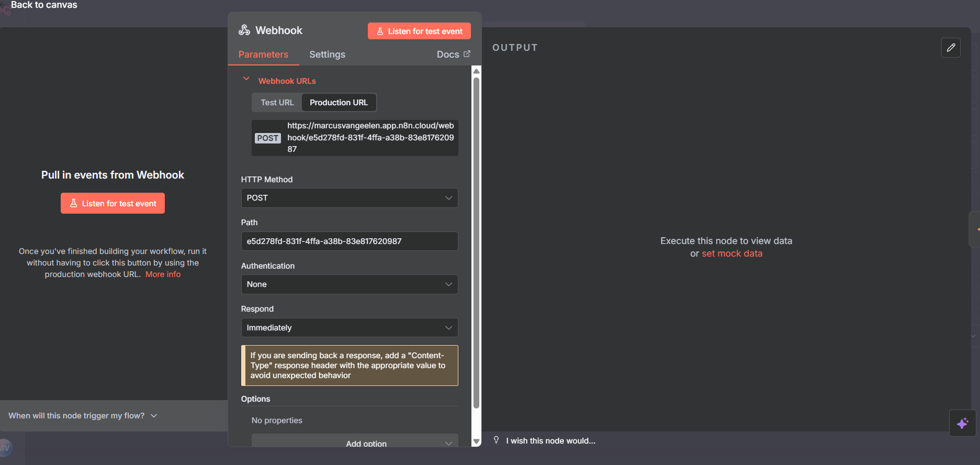Image resolution: width=980 pixels, height=465 pixels.
Task: Click the 'Pull in events from Webhook' heading
Action: click(x=112, y=175)
